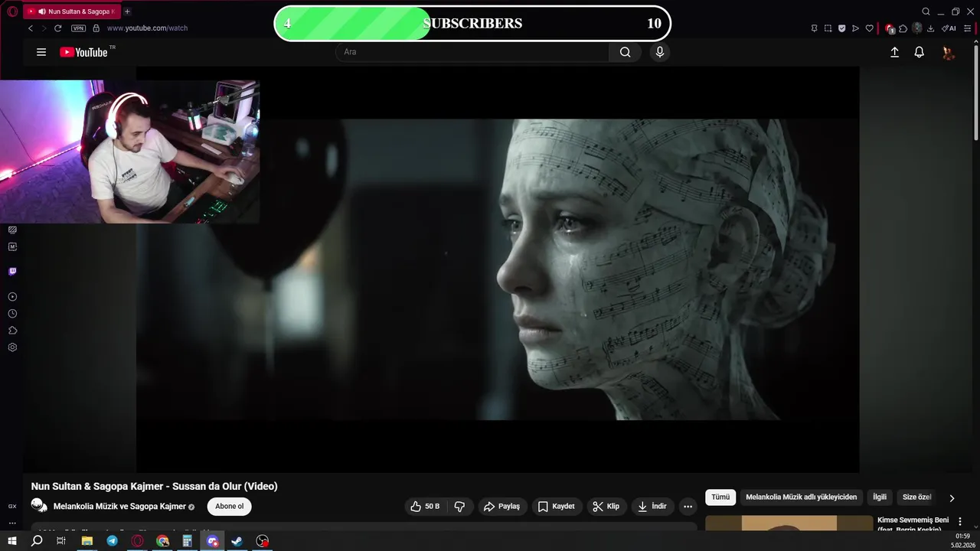Open the YouTube hamburger guide menu
The height and width of the screenshot is (551, 980).
pyautogui.click(x=41, y=52)
